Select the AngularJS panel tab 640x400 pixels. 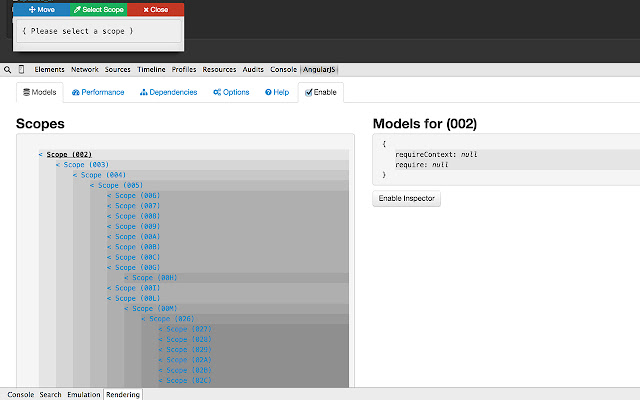click(x=319, y=69)
